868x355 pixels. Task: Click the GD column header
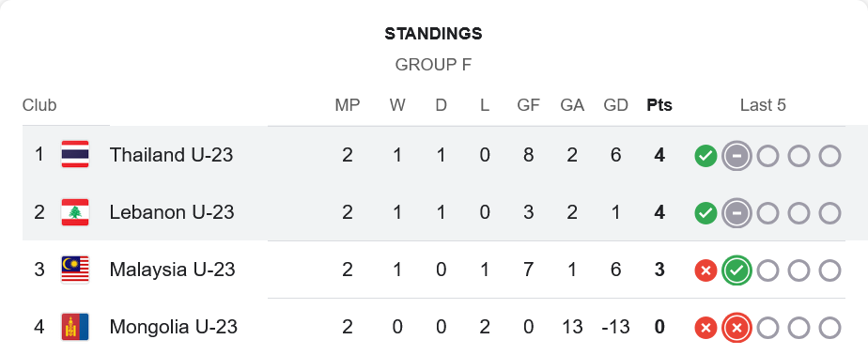tap(615, 105)
